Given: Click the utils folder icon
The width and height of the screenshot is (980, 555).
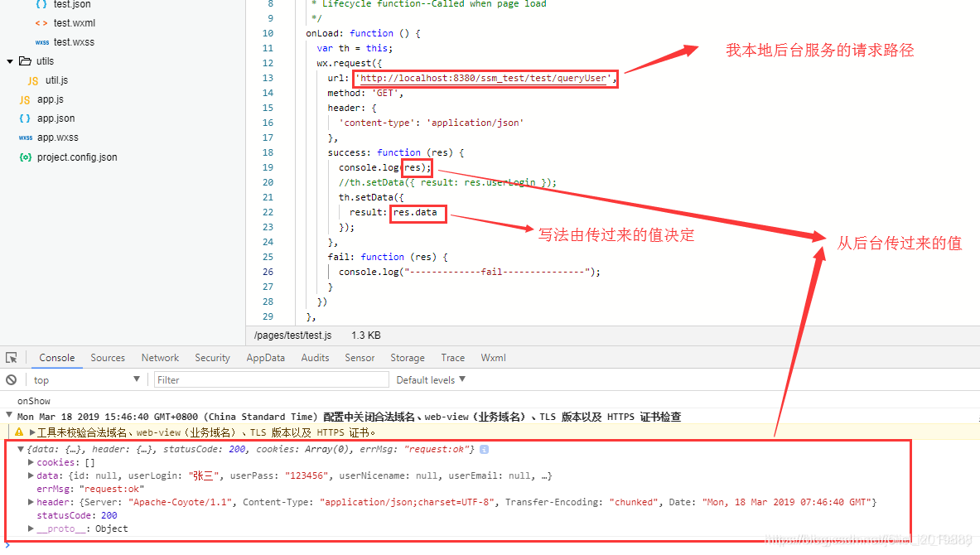Looking at the screenshot, I should point(25,60).
